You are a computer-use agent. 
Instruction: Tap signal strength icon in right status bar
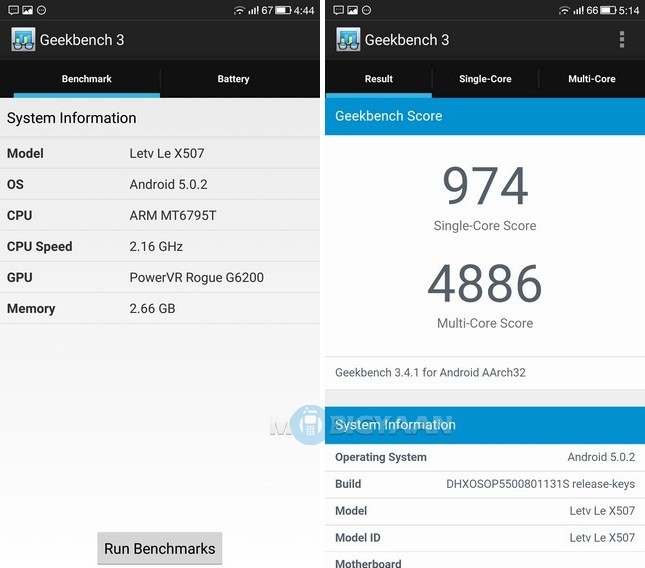coord(579,10)
